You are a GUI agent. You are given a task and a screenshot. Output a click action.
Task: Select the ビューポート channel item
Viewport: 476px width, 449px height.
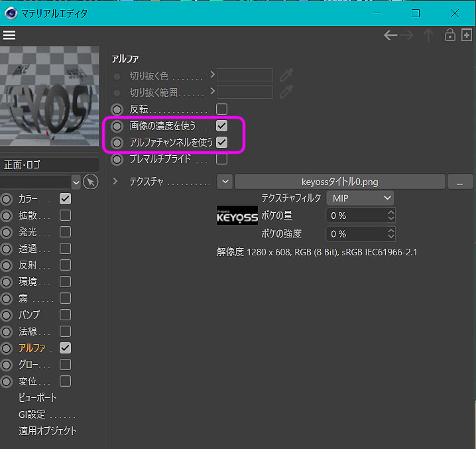(x=38, y=398)
